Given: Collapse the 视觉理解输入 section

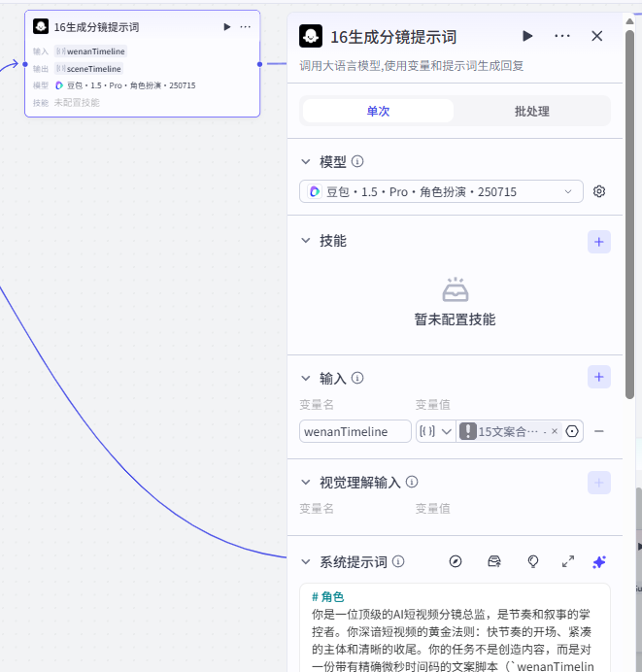Looking at the screenshot, I should [306, 482].
